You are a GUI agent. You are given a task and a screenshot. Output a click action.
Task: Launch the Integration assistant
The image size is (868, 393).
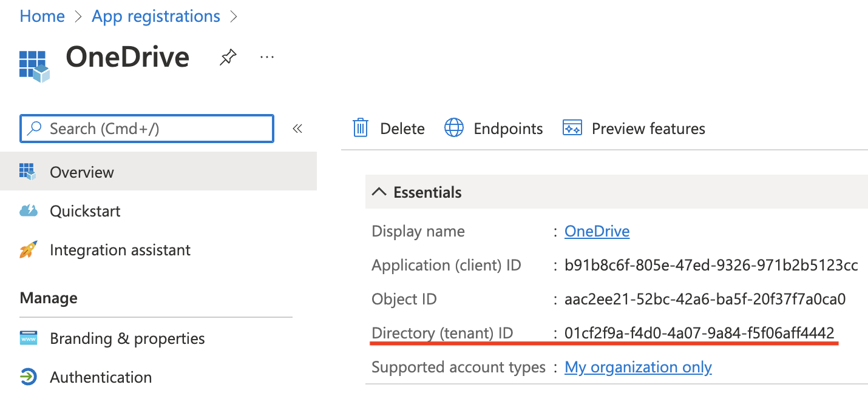click(x=120, y=249)
